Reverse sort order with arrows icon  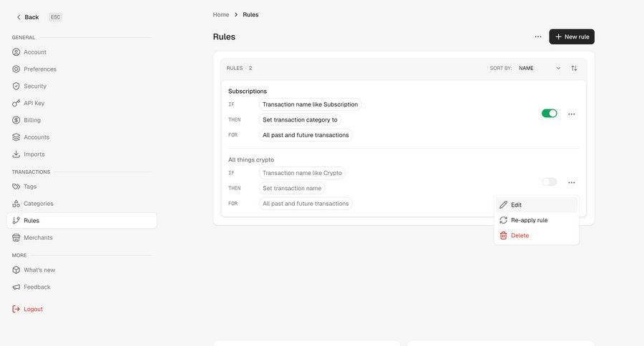coord(574,68)
